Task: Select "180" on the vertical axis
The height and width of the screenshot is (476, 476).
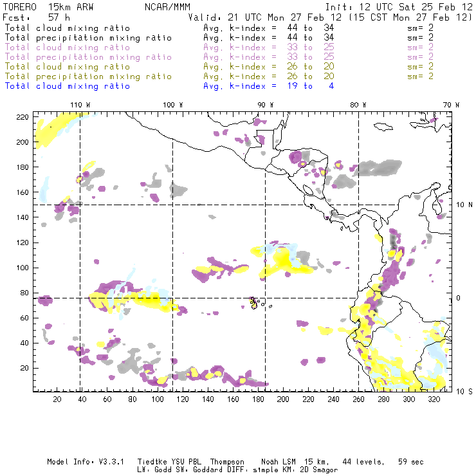Action: [x=23, y=167]
